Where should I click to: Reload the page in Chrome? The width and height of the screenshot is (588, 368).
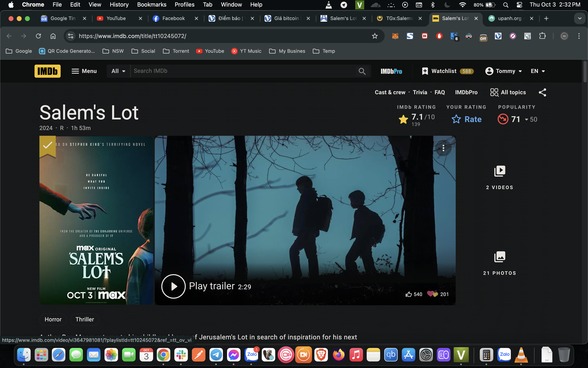38,36
